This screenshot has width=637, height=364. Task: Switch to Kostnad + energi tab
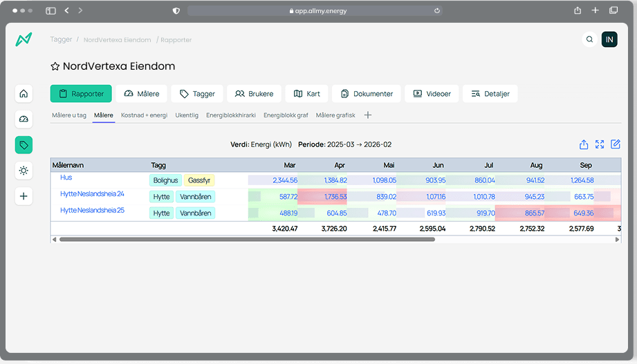pyautogui.click(x=144, y=115)
